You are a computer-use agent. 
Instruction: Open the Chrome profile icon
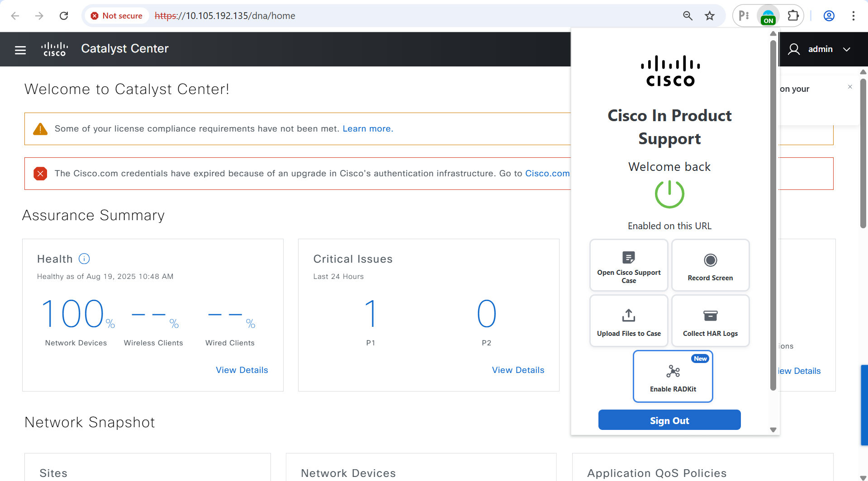point(829,16)
